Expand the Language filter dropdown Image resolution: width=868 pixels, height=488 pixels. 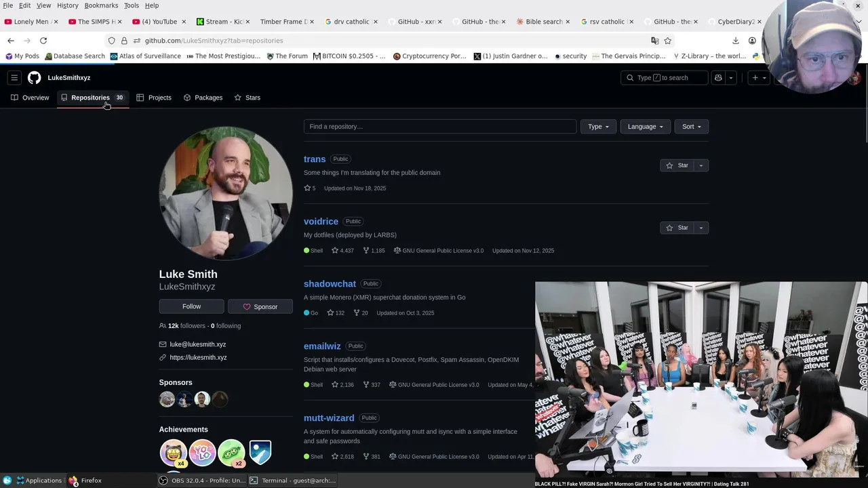coord(645,127)
